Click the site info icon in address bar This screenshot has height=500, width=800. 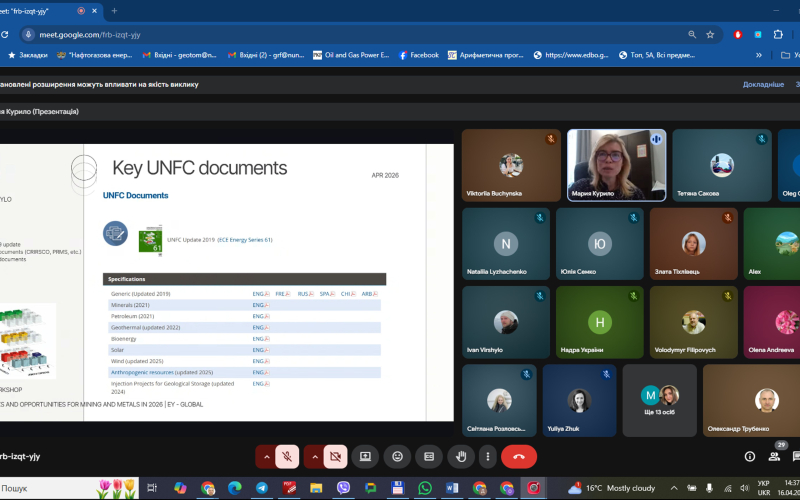29,35
